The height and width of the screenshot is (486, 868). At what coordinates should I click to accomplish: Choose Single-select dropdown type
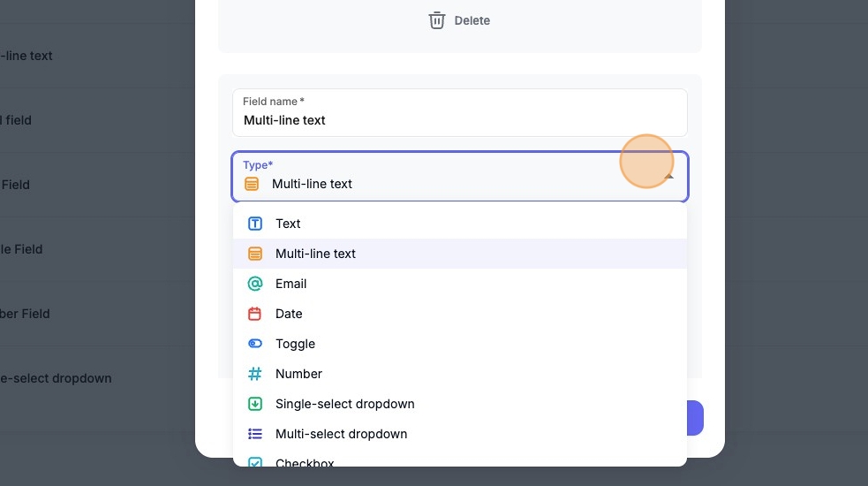coord(460,404)
